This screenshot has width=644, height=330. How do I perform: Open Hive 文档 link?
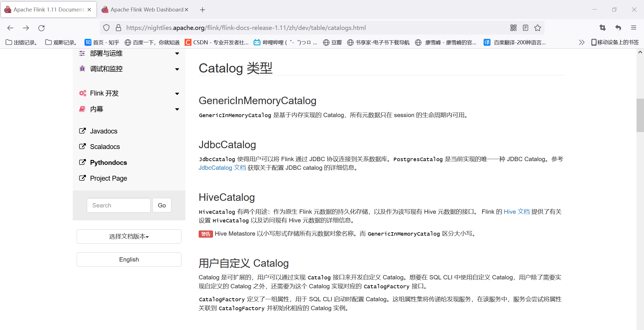517,212
